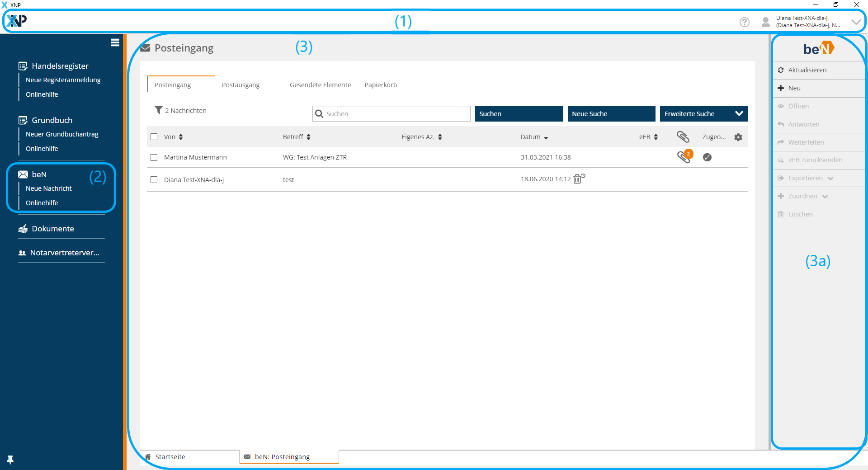Screen dimensions: 868x470
Task: Focus the Suchen search field
Action: (x=392, y=114)
